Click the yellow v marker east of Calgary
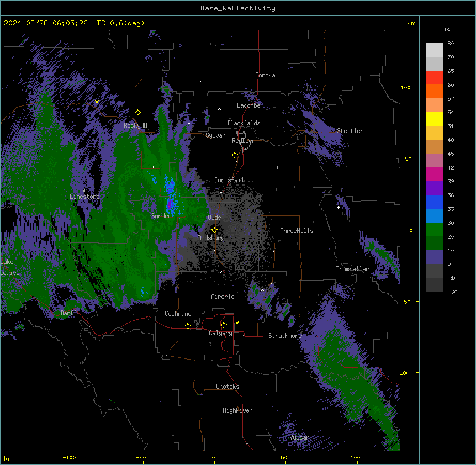The image size is (476, 465). point(237,323)
